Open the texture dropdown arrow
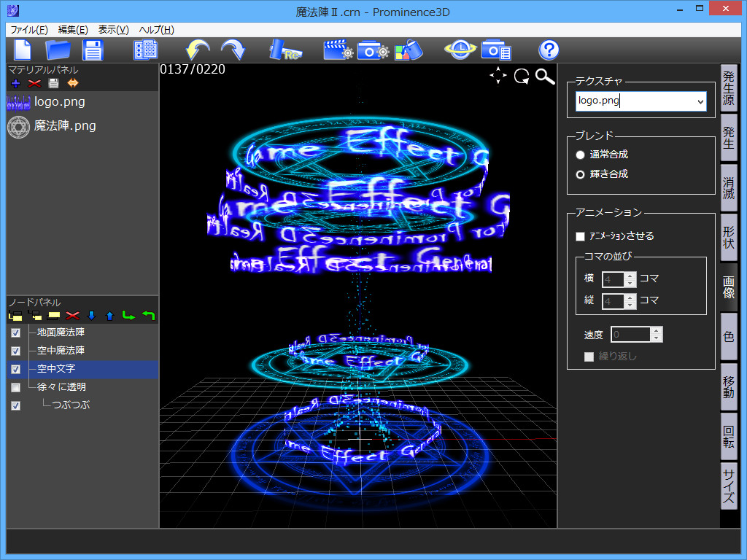Image resolution: width=747 pixels, height=560 pixels. 700,101
